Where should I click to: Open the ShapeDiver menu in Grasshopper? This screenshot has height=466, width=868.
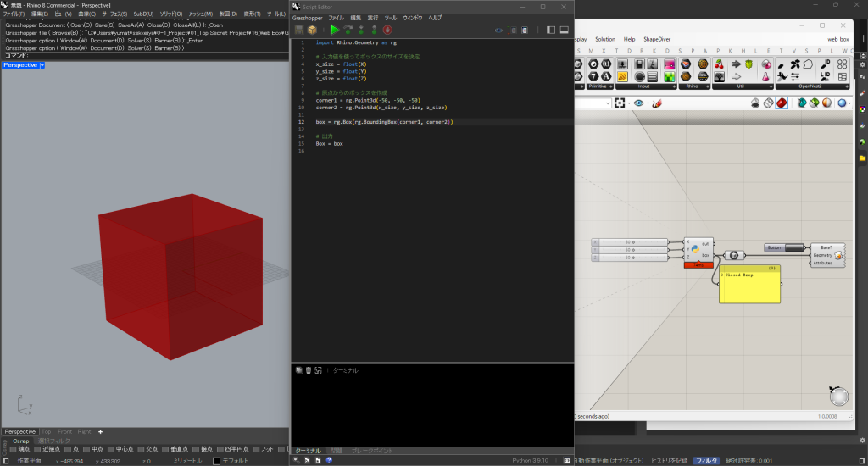pyautogui.click(x=657, y=39)
